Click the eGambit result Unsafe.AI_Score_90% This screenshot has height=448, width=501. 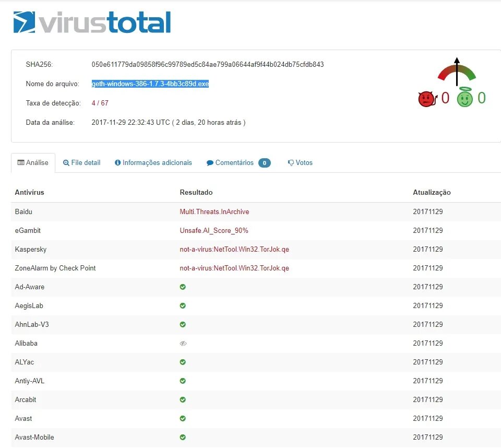coord(214,231)
